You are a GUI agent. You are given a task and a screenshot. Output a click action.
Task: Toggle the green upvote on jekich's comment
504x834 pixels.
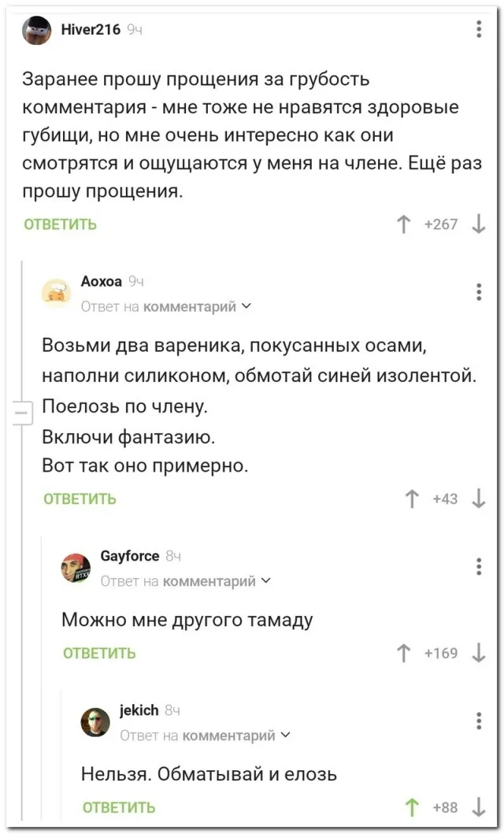point(411,807)
